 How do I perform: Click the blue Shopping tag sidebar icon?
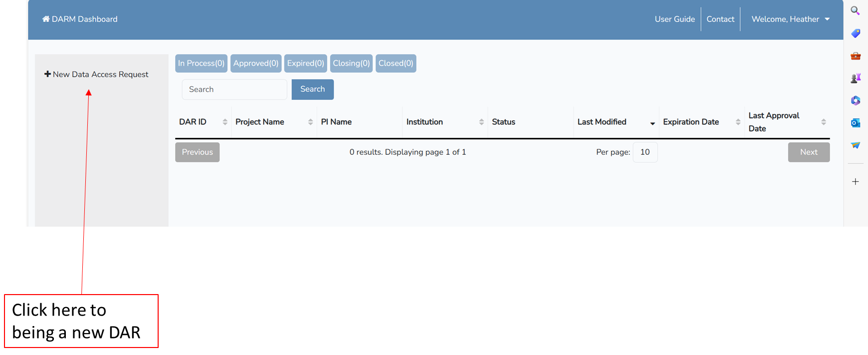855,33
